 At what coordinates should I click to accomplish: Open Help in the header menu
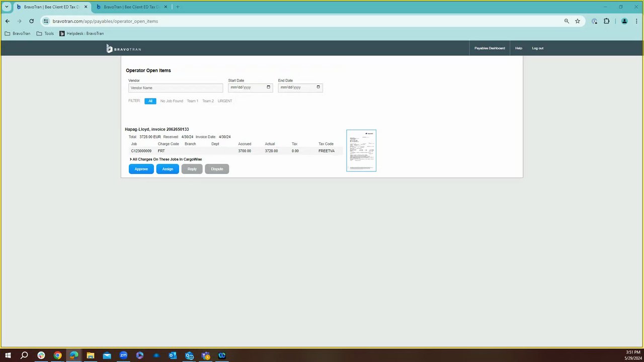coord(519,48)
